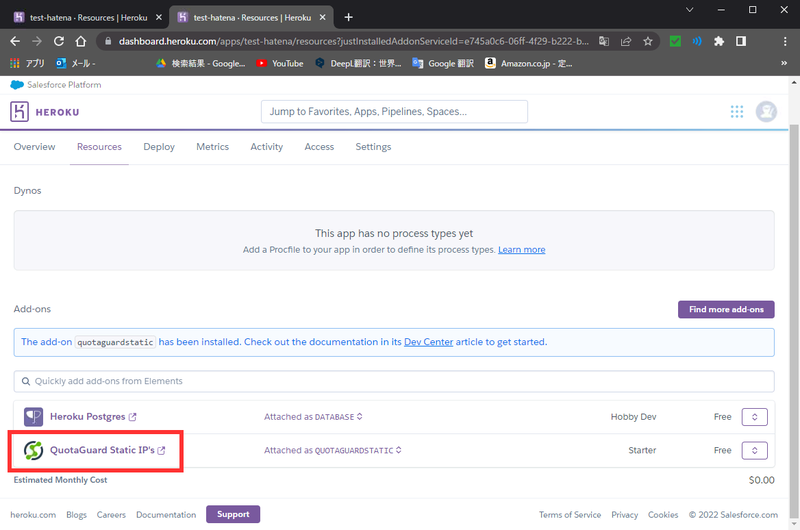Click the QuotaGuard Static IP's logo icon
The width and height of the screenshot is (800, 530).
click(34, 450)
